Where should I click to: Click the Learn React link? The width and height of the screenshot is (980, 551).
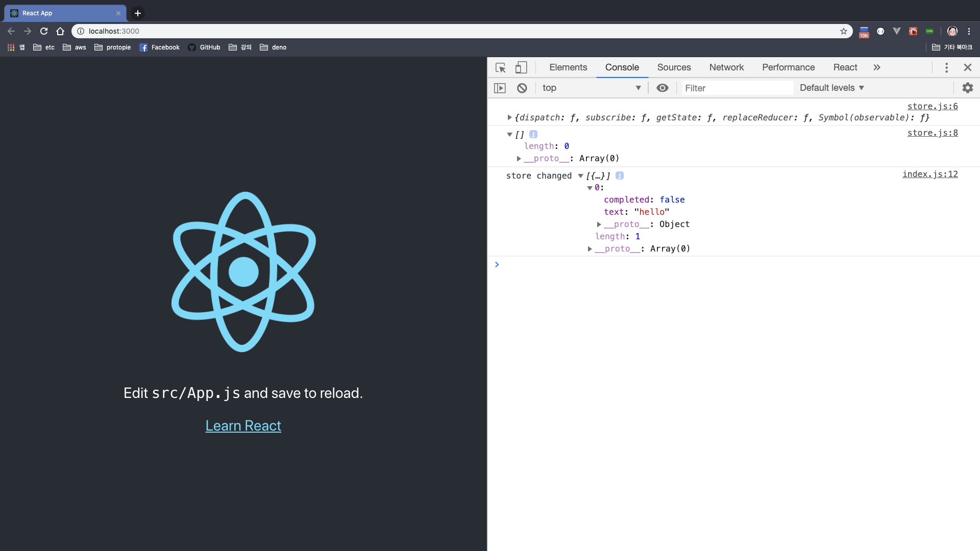click(243, 425)
